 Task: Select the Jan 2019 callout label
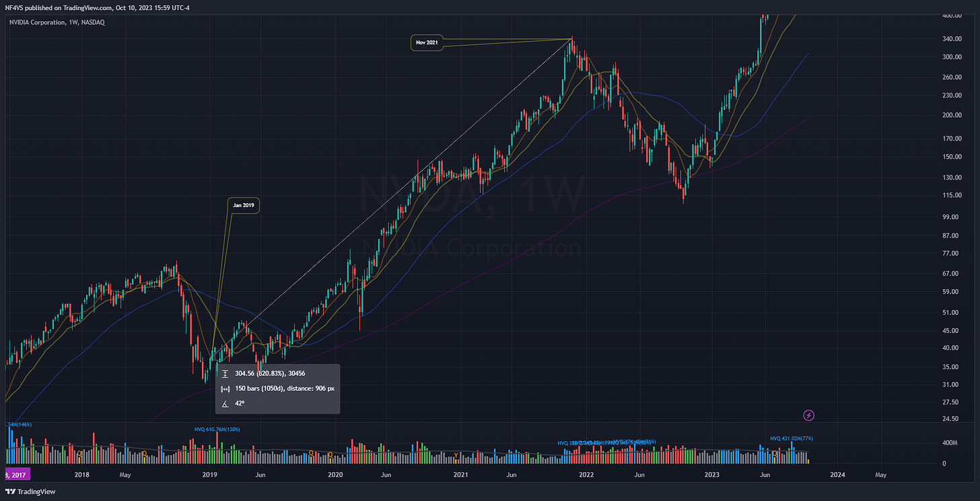(243, 206)
